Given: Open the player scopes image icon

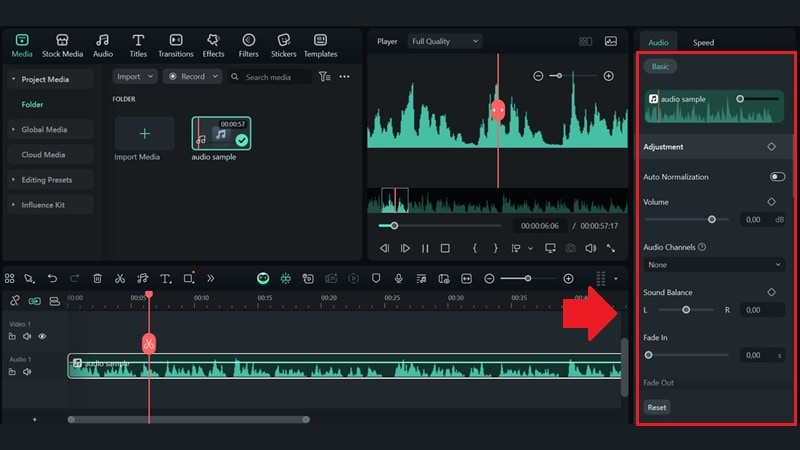Looking at the screenshot, I should 611,41.
